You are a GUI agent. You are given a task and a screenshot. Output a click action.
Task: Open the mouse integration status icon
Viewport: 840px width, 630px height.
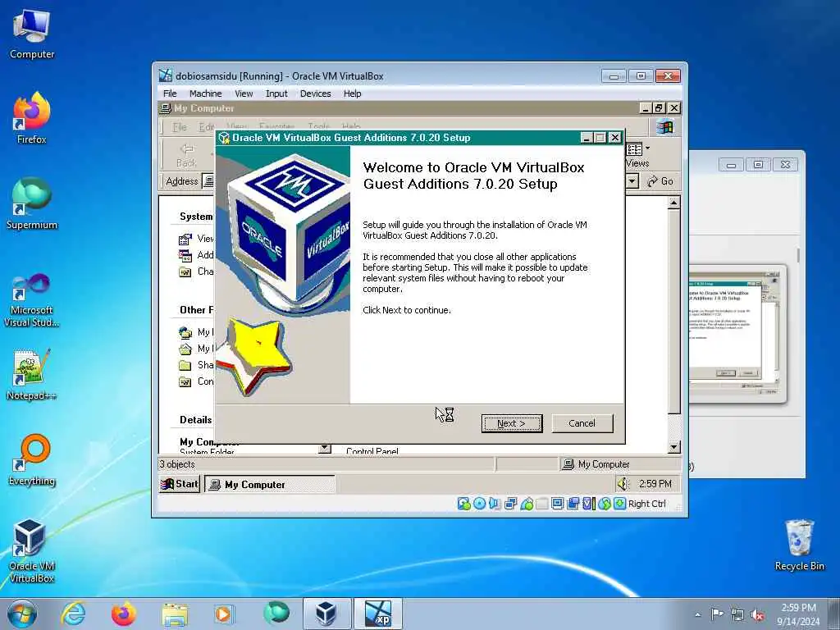point(605,504)
